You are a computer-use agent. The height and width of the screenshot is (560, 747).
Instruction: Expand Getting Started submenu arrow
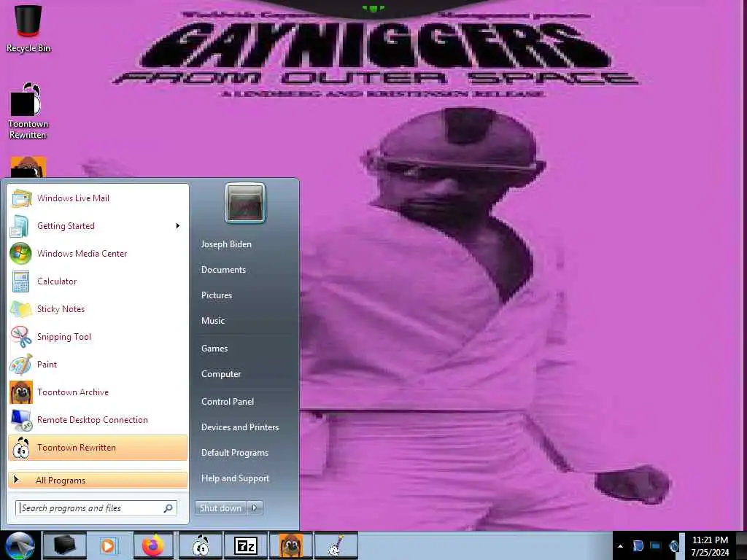(x=178, y=226)
